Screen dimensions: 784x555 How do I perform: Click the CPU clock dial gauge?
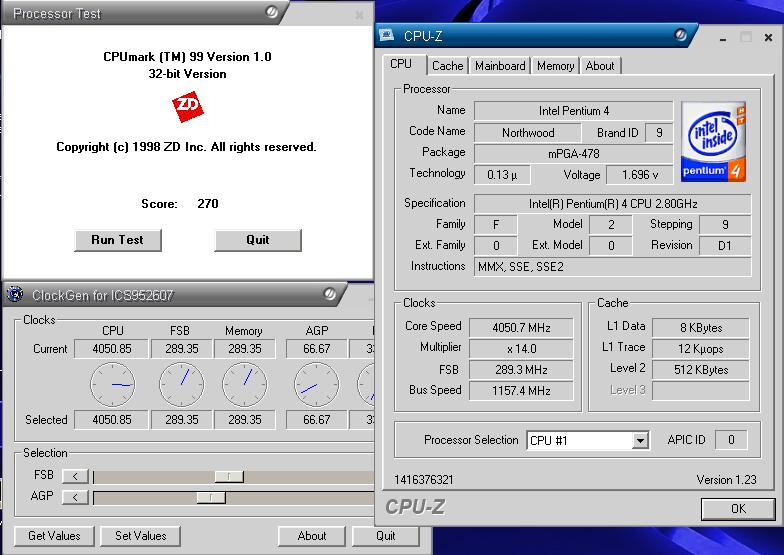point(112,384)
